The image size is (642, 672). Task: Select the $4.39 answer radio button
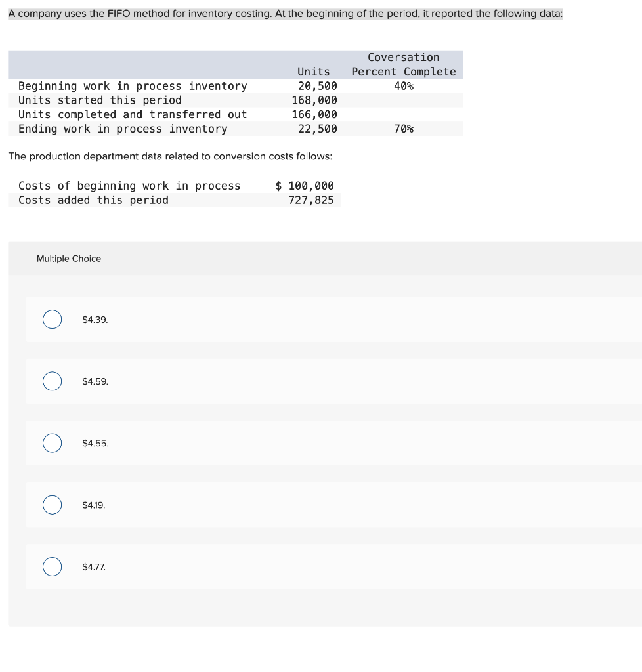point(52,320)
